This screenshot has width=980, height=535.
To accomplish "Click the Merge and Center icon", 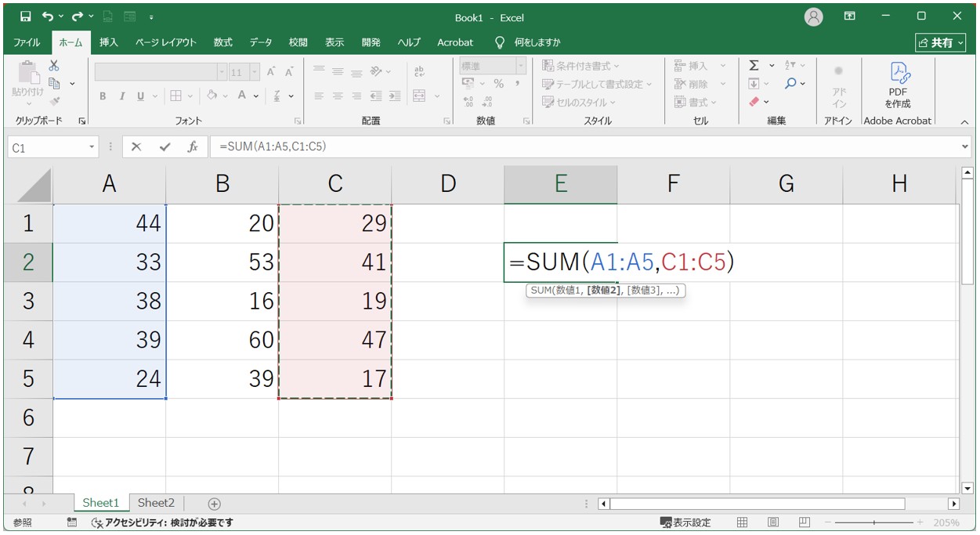I will (x=419, y=96).
